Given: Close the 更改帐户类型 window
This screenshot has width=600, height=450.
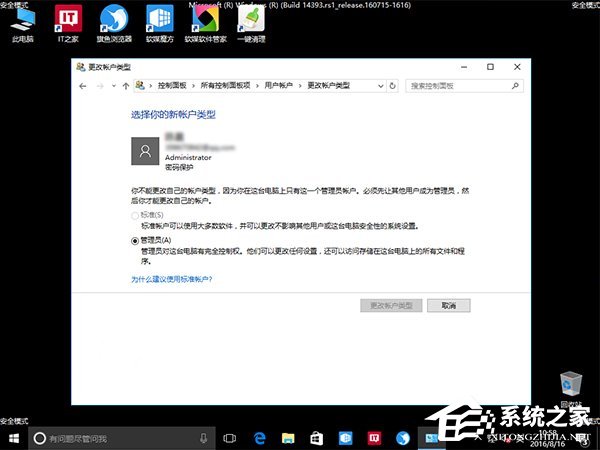Looking at the screenshot, I should click(517, 67).
